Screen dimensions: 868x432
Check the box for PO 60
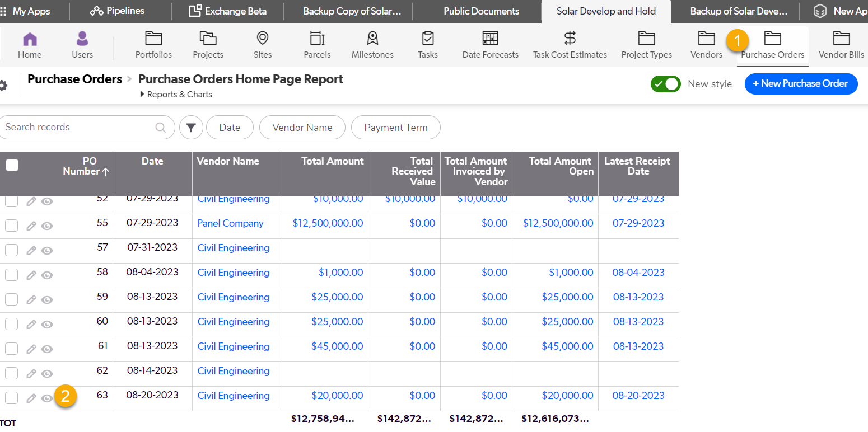[x=11, y=324]
